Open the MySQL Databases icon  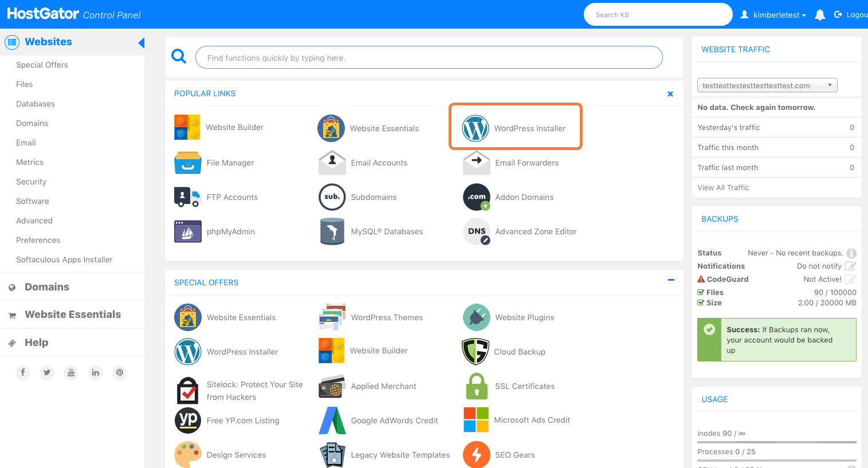coord(332,231)
